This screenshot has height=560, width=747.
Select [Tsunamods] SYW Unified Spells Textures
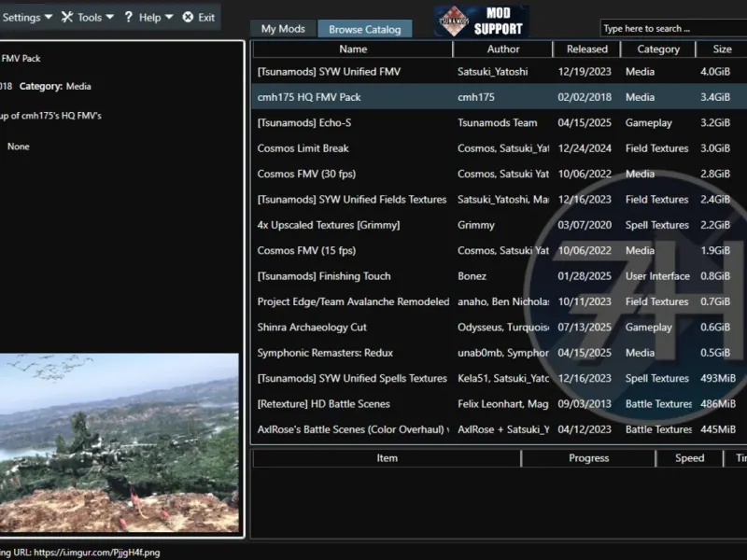pos(499,379)
